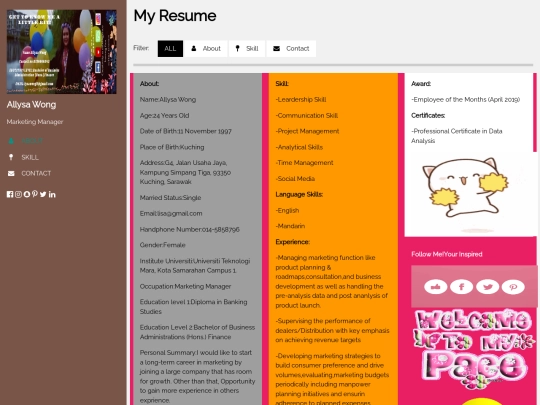Click envelope icon beside sidebar CONTACT
540x405 pixels.
tap(11, 173)
